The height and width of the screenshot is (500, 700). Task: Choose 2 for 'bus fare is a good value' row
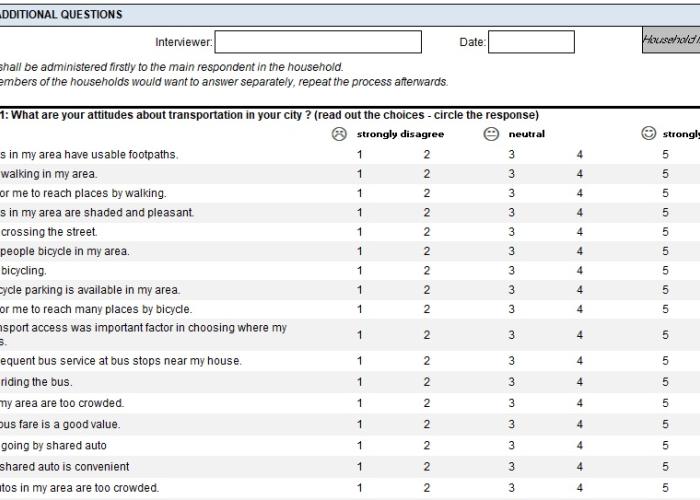coord(427,425)
